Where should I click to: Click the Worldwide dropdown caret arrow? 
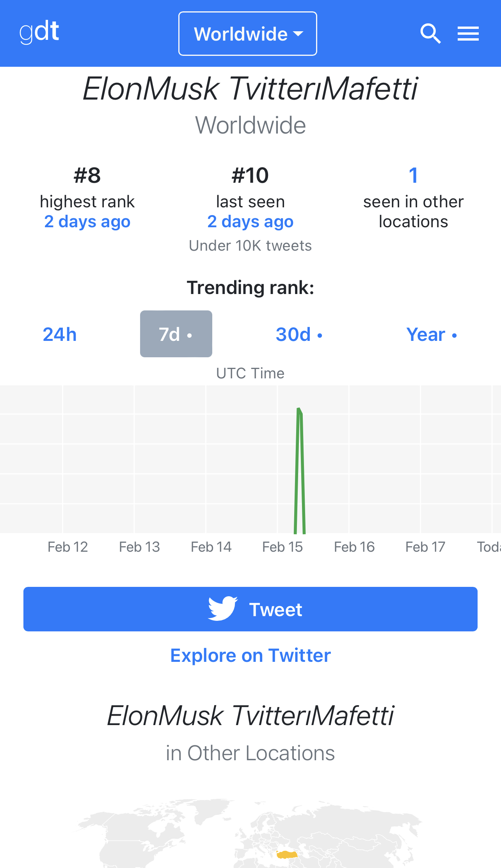click(x=298, y=34)
